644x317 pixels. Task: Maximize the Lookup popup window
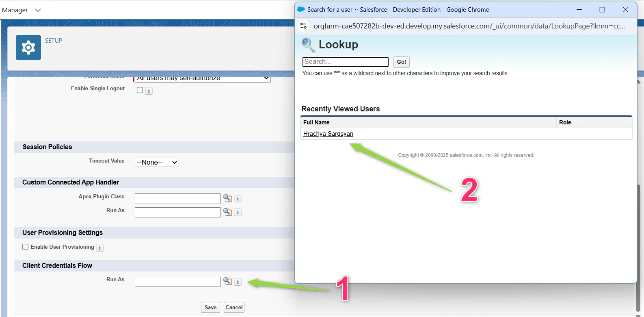602,10
